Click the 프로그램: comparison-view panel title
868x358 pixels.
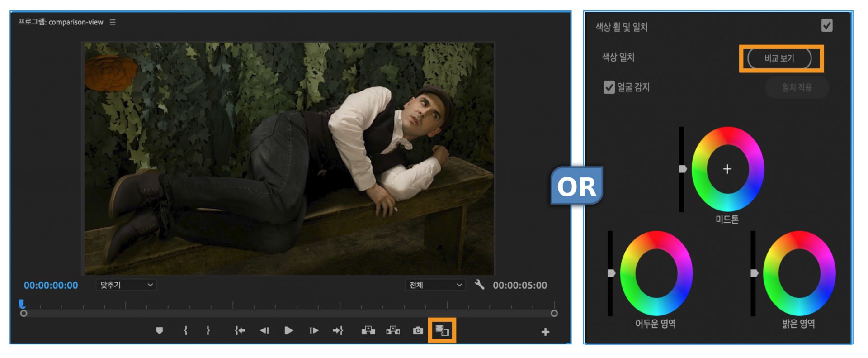[61, 22]
